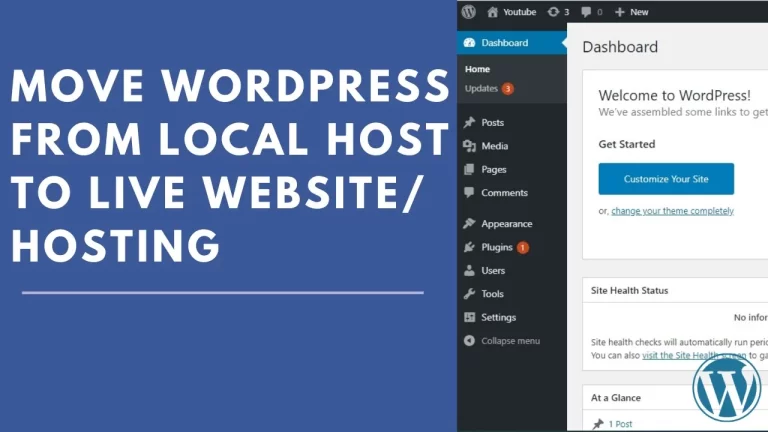Click the WordPress logo in admin bar
768x432 pixels.
click(469, 12)
